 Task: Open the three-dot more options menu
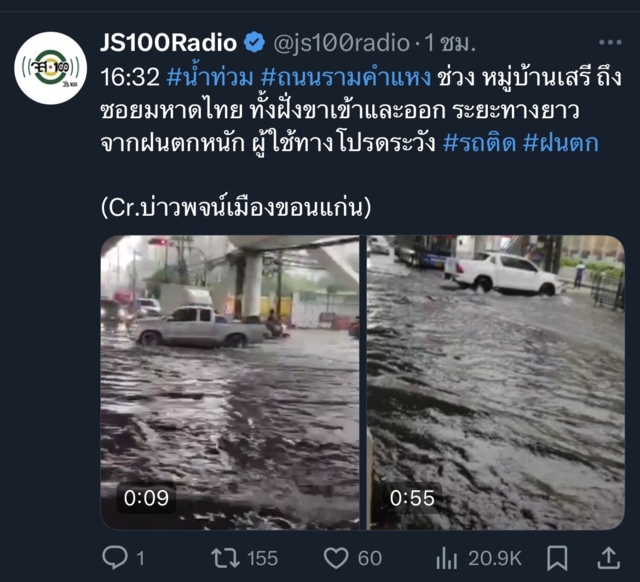click(610, 42)
